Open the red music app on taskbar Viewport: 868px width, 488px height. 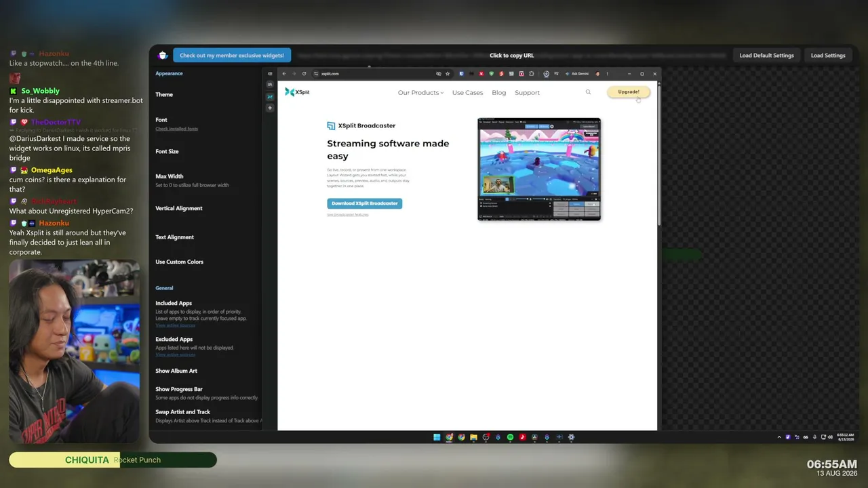522,437
